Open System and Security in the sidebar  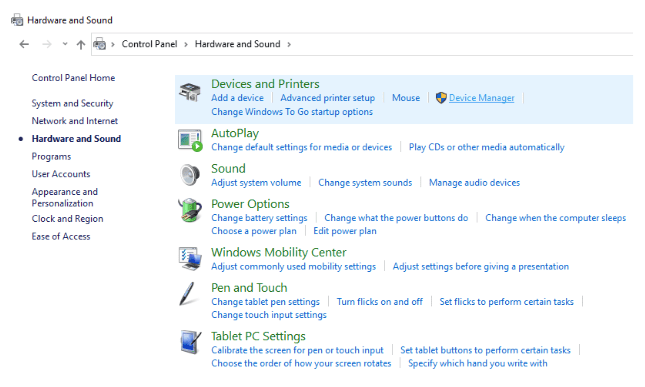tap(72, 103)
